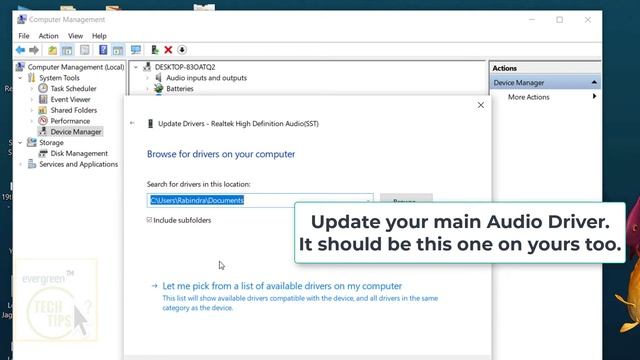
Task: Click the Browse for drivers heading text
Action: click(x=221, y=154)
